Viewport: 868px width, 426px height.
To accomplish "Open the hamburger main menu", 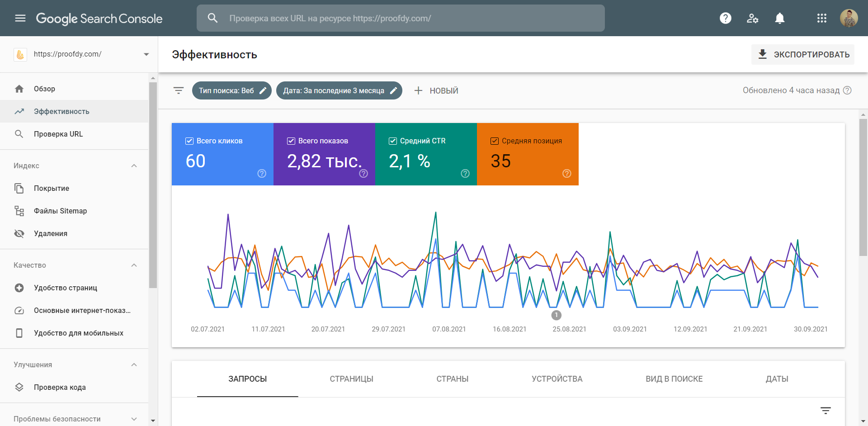I will click(20, 18).
